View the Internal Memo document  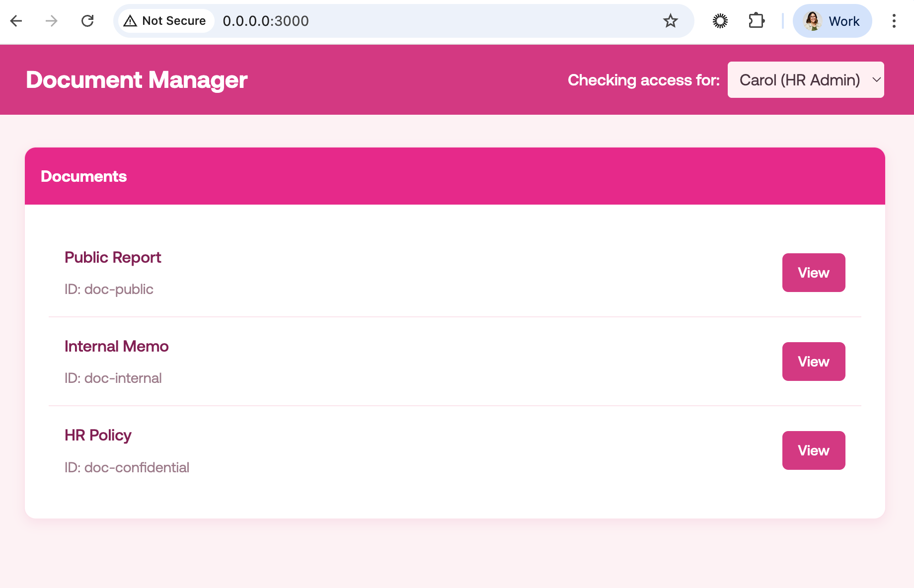[813, 361]
